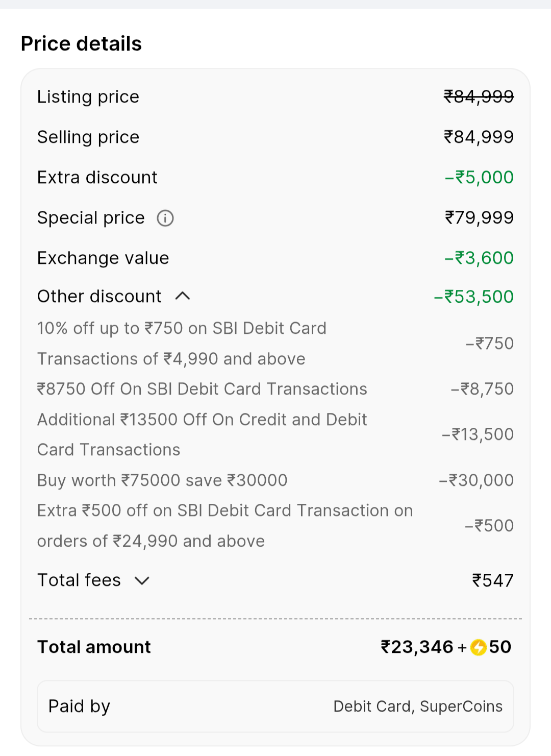Click the Total amount ₹23,346 value
Viewport: 551px width, 756px height.
(417, 647)
